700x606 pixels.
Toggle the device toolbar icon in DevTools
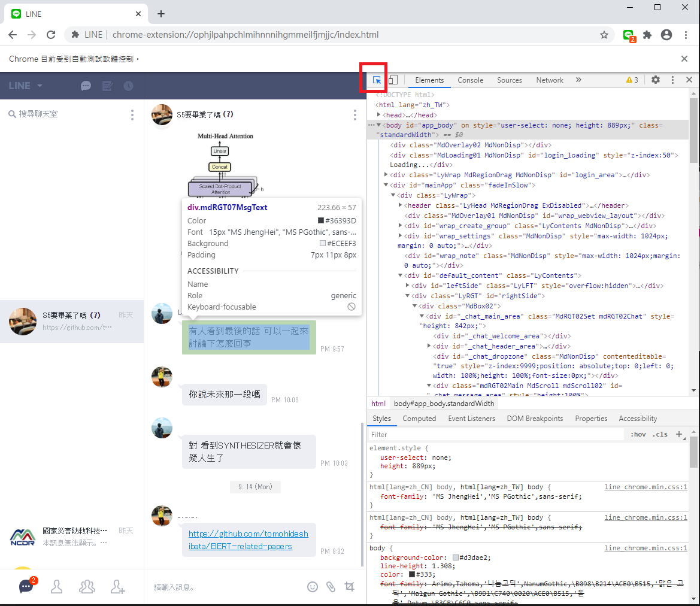(x=393, y=80)
